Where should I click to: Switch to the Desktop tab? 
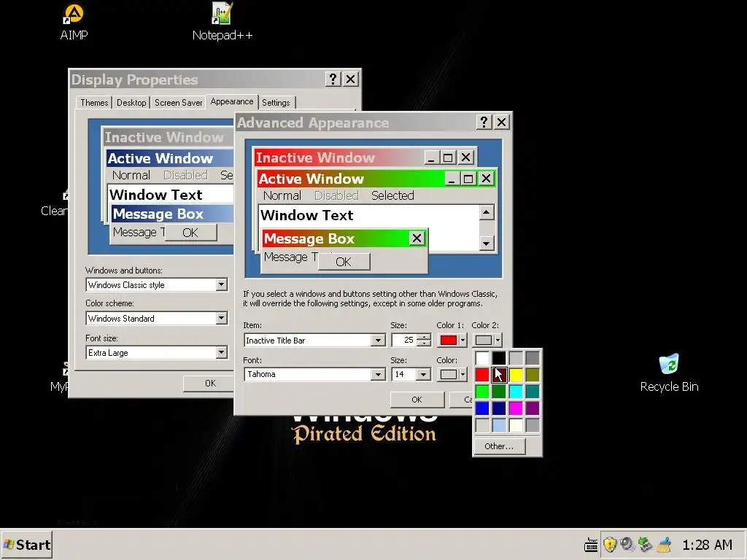coord(131,102)
